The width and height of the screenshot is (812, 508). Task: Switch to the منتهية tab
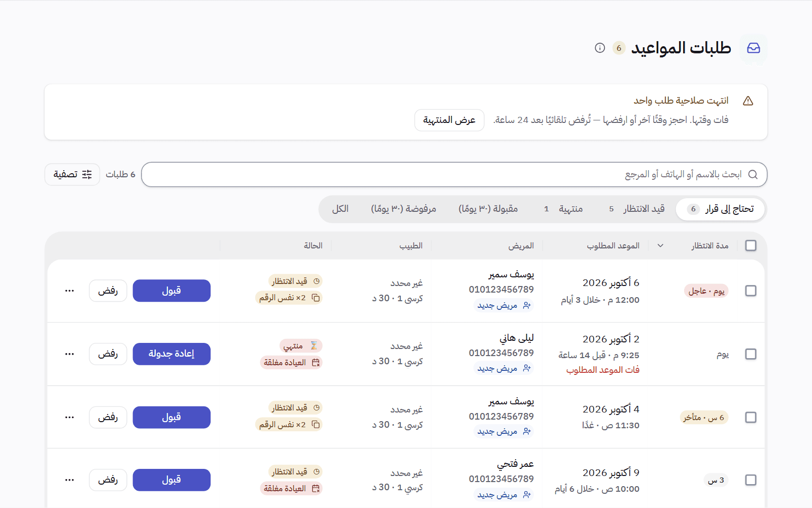pos(563,209)
